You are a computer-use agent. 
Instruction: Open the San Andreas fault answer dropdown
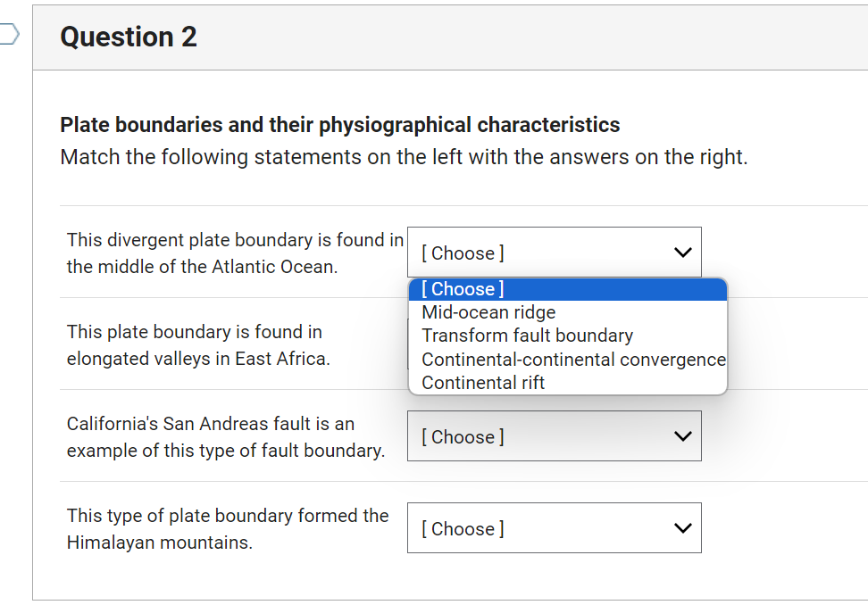(554, 436)
